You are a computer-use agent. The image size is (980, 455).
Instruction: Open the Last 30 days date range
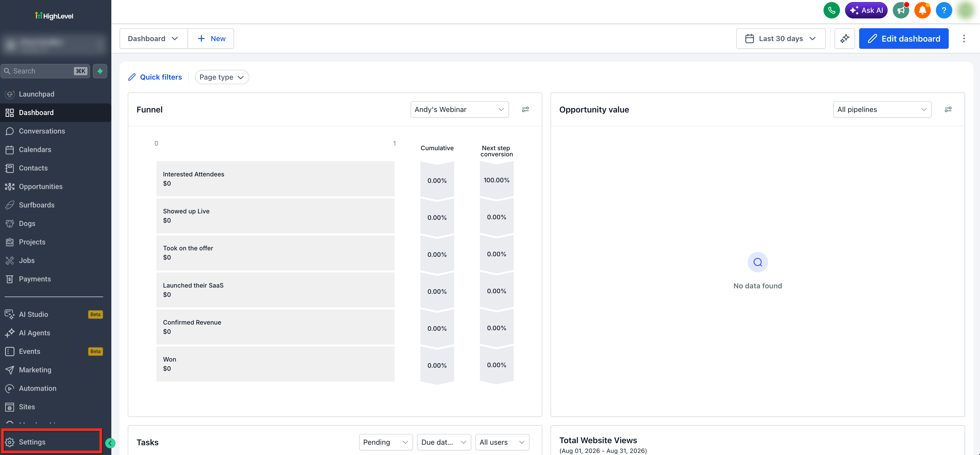coord(781,39)
